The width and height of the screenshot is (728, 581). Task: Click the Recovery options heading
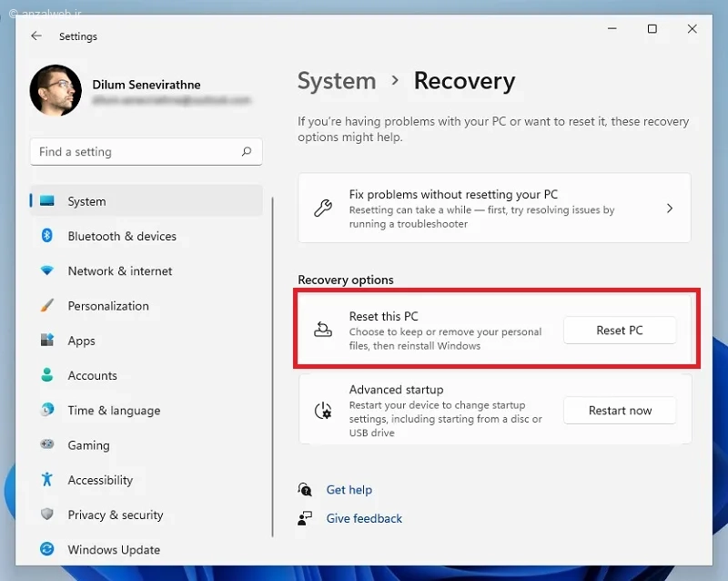click(x=346, y=280)
